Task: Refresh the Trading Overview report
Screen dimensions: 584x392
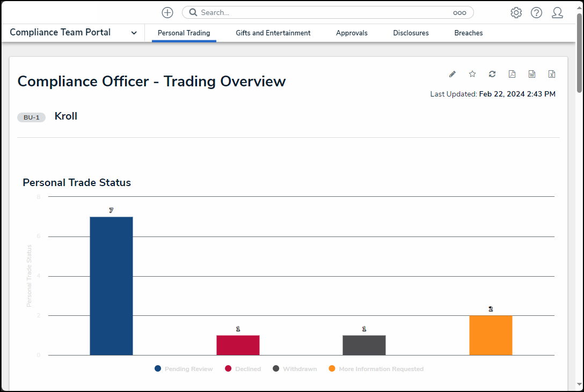Action: (x=492, y=74)
